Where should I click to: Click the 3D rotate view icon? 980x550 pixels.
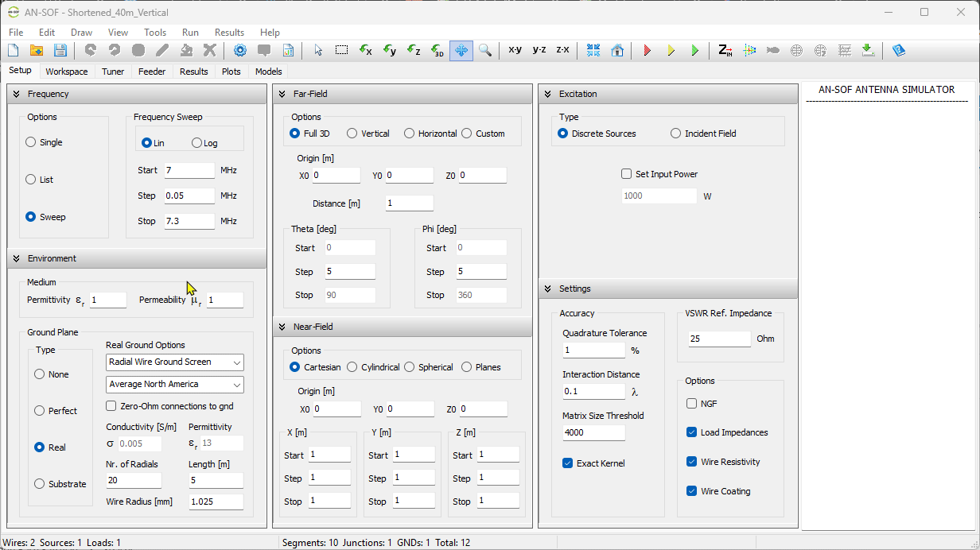(x=437, y=50)
